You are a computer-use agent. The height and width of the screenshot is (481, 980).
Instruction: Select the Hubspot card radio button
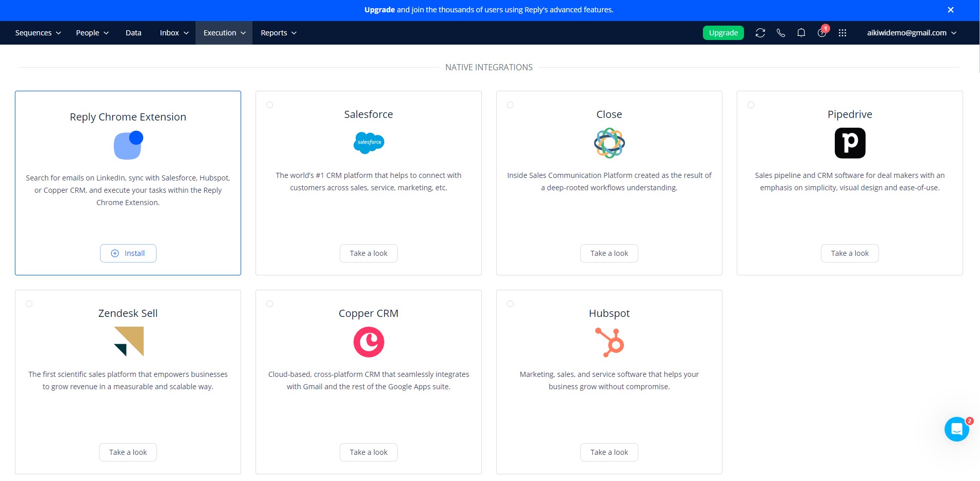pos(511,304)
